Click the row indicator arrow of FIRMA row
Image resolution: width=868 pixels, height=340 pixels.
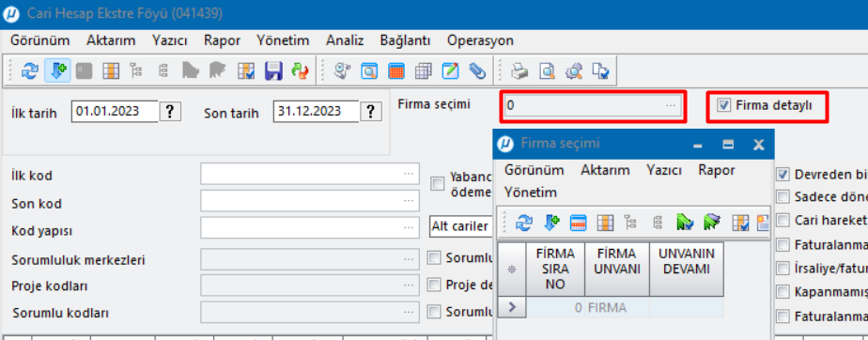coord(511,307)
